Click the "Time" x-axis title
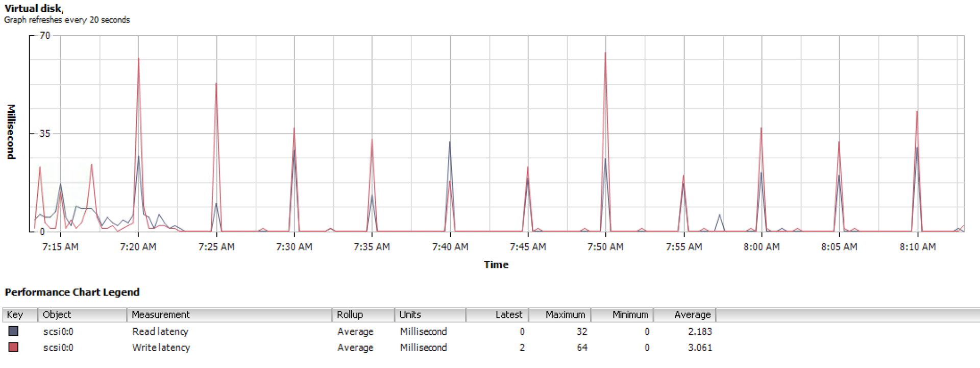Image resolution: width=980 pixels, height=368 pixels. [x=496, y=264]
